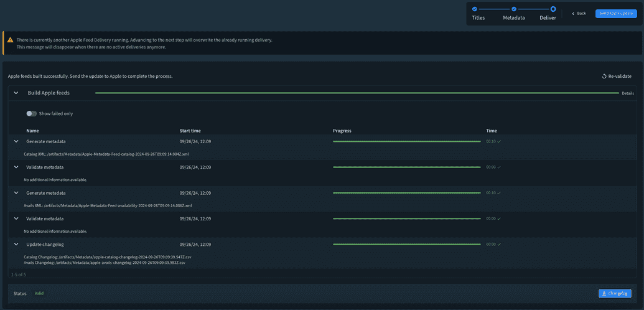644x310 pixels.
Task: Click the Time column header
Action: [x=492, y=131]
